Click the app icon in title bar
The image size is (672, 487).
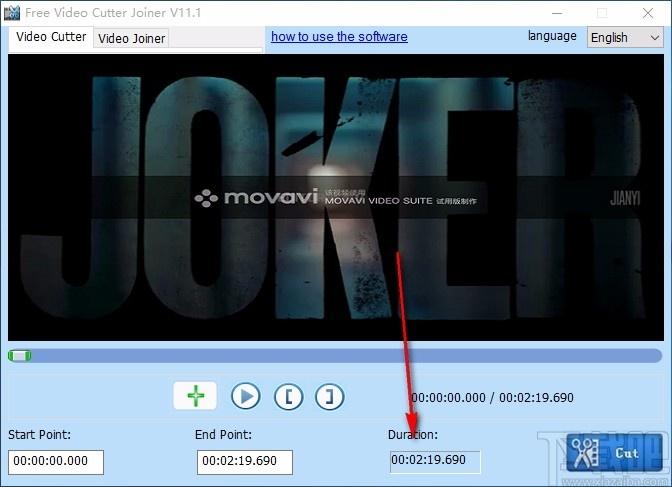12,13
